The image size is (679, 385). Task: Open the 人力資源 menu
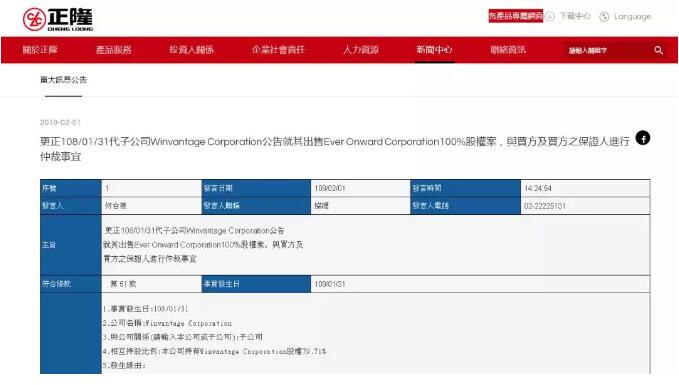point(361,50)
